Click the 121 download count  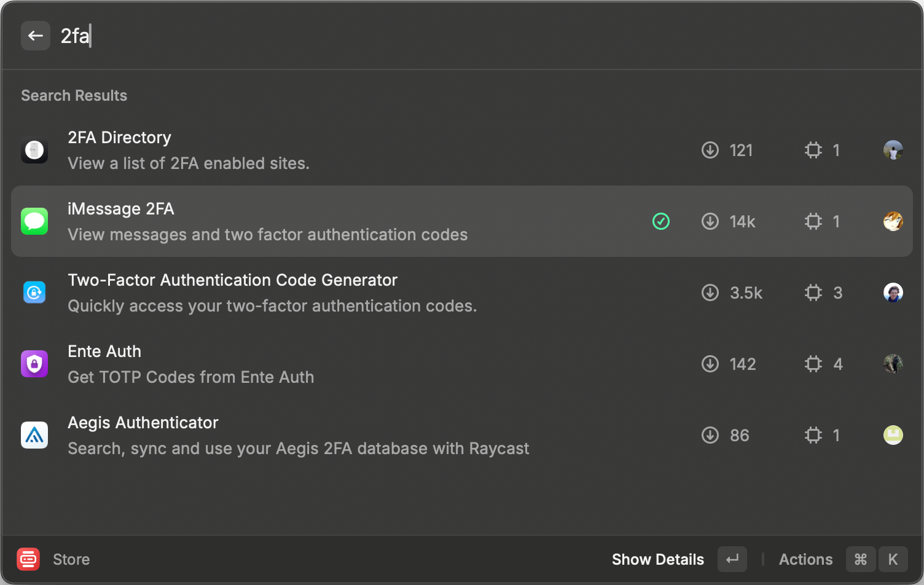coord(741,151)
